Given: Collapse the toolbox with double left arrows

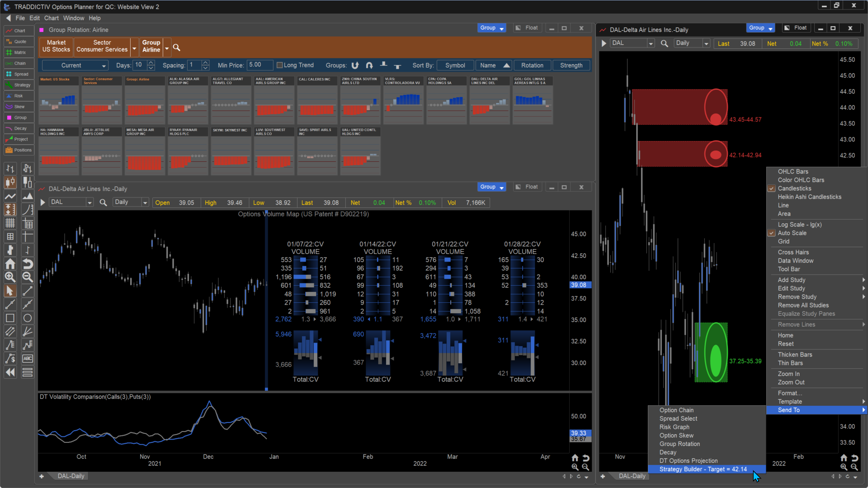Looking at the screenshot, I should [x=10, y=372].
